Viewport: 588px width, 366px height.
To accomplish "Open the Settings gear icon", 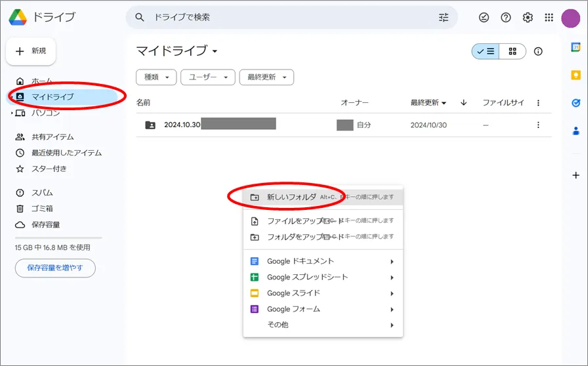I will point(528,18).
